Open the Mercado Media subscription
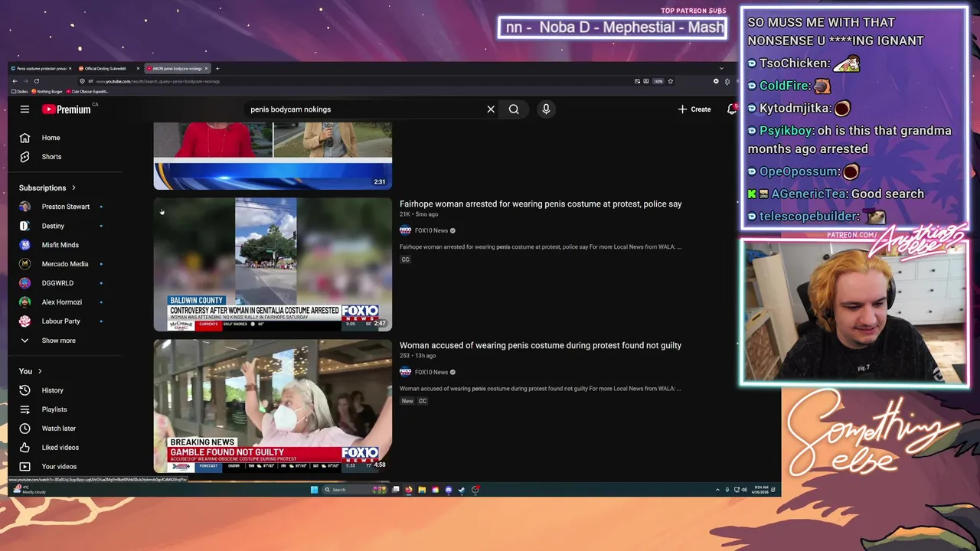The image size is (980, 551). click(64, 264)
